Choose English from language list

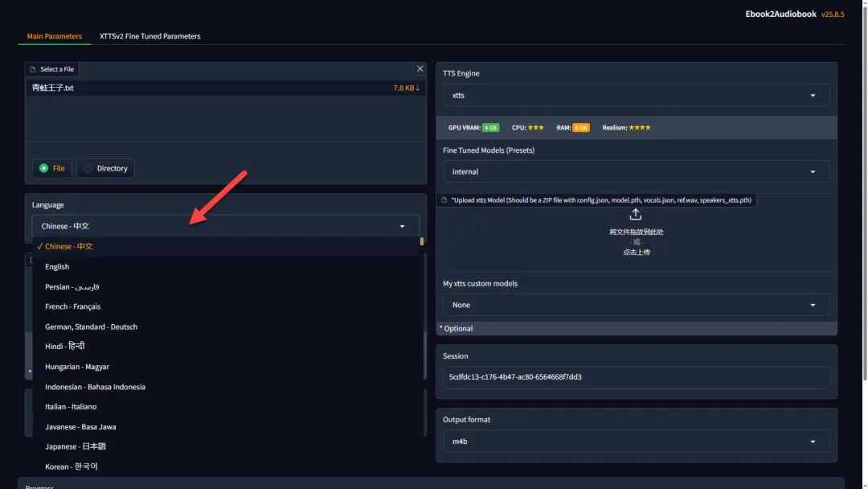coord(227,266)
